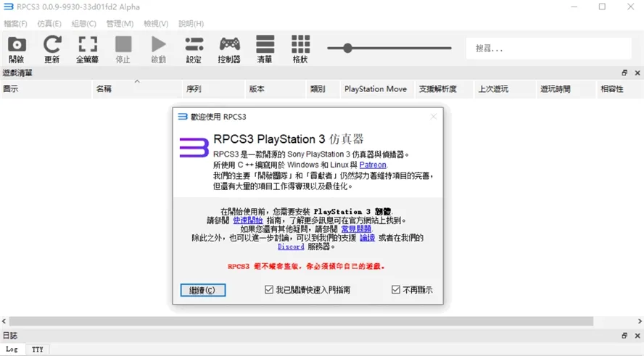Close the 日誌 log panel

[x=637, y=336]
